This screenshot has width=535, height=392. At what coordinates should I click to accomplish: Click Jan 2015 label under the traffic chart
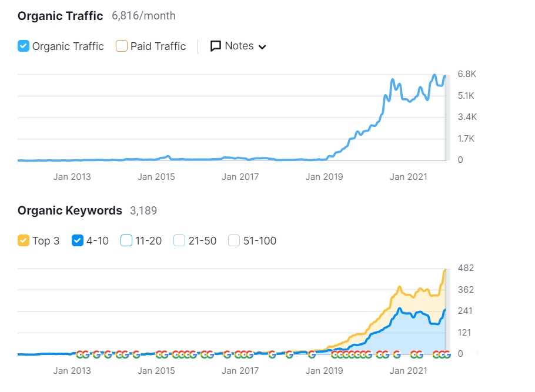click(x=156, y=177)
